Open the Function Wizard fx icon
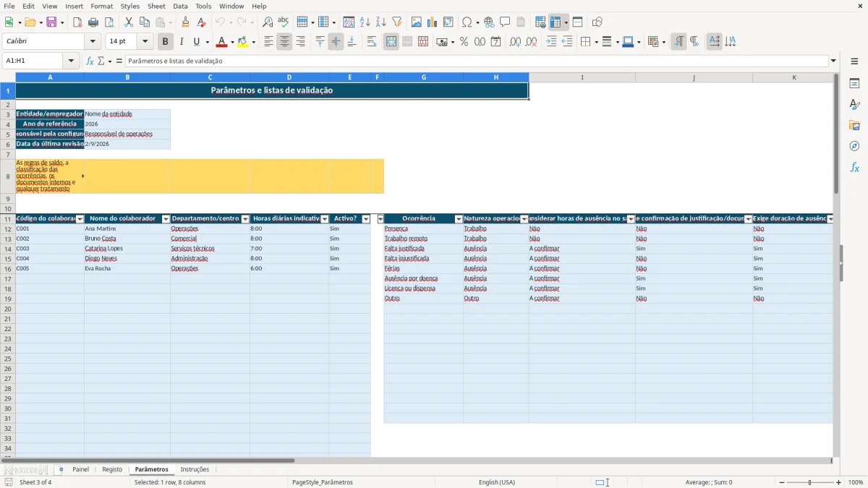The image size is (868, 488). pyautogui.click(x=90, y=61)
